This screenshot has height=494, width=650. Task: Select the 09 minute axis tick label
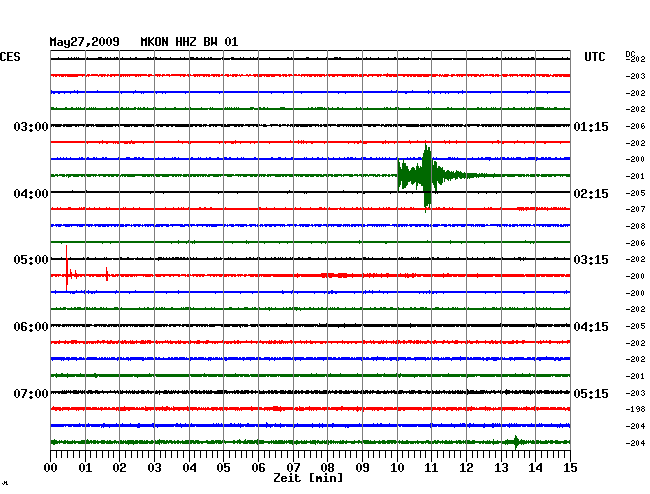click(x=362, y=467)
